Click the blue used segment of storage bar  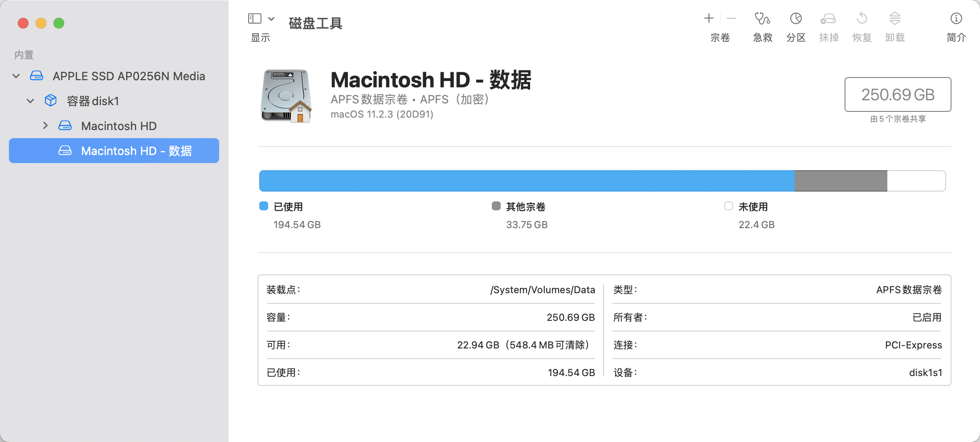tap(527, 181)
